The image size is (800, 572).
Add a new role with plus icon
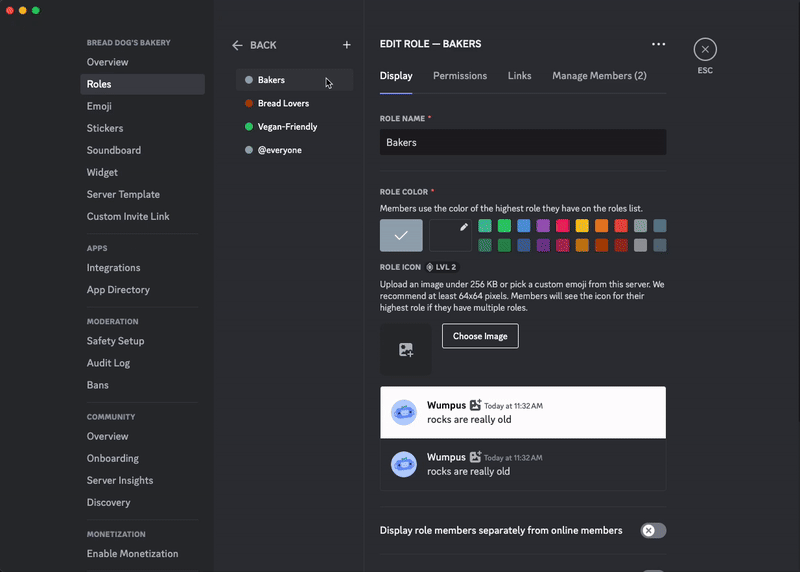point(346,45)
